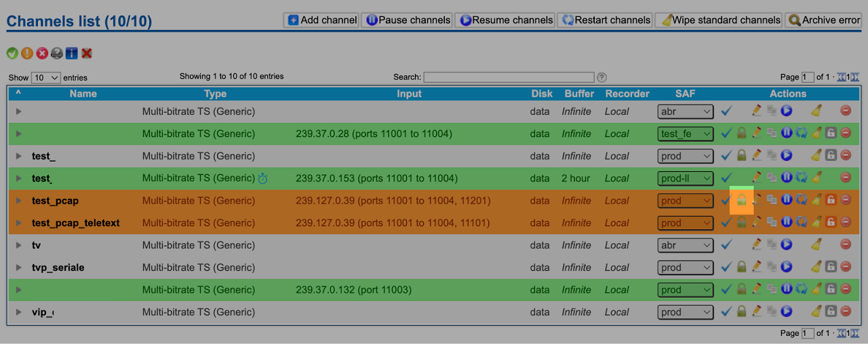Pause the test_pcap channel
This screenshot has width=868, height=344.
787,200
